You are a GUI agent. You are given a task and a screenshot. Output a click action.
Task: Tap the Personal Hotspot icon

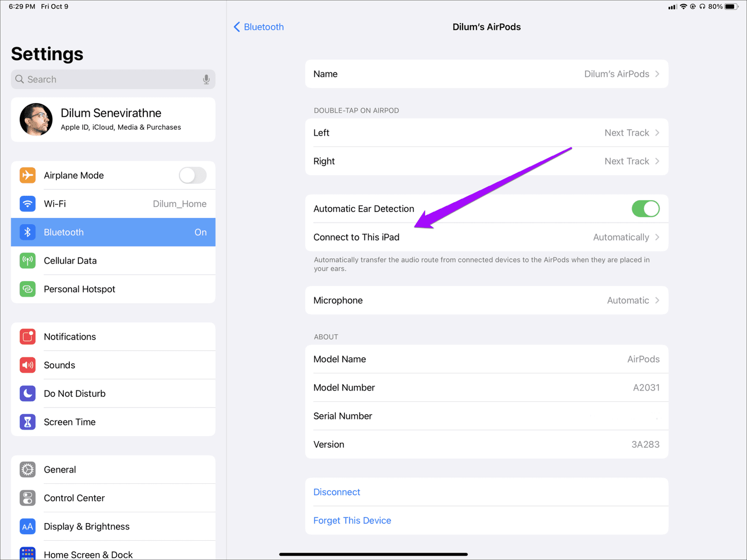click(27, 289)
